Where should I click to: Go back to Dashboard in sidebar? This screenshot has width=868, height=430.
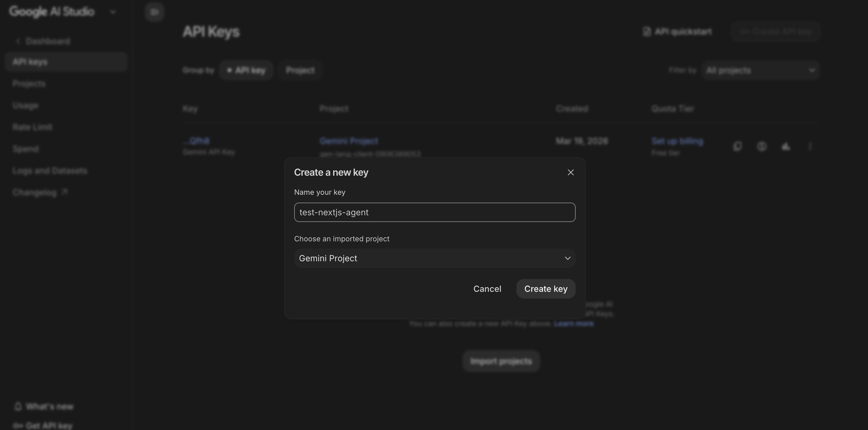click(43, 41)
